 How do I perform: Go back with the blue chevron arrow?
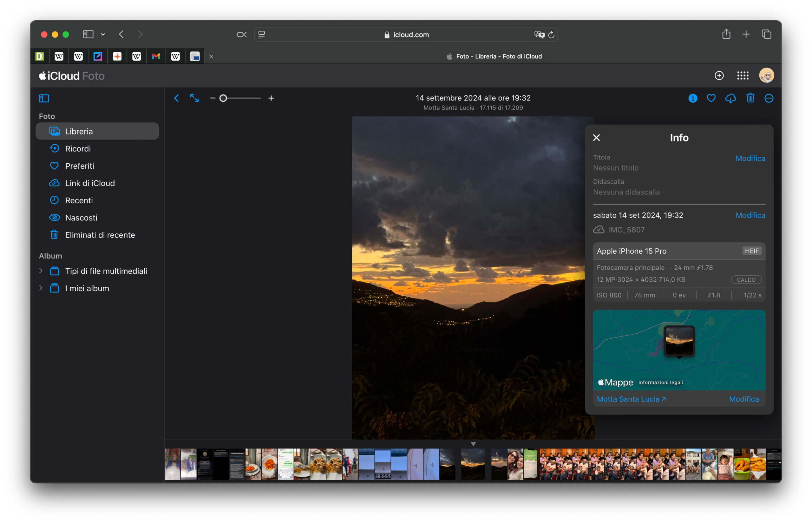pos(176,98)
